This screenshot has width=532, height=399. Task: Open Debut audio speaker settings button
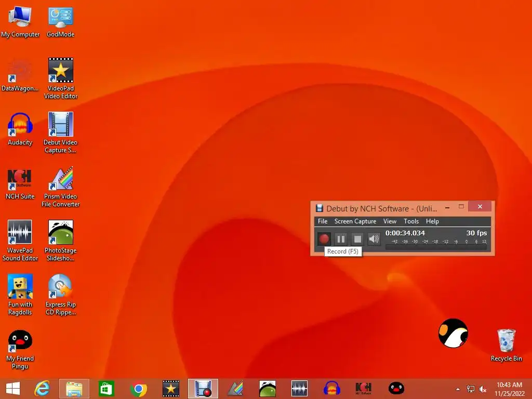pyautogui.click(x=374, y=239)
